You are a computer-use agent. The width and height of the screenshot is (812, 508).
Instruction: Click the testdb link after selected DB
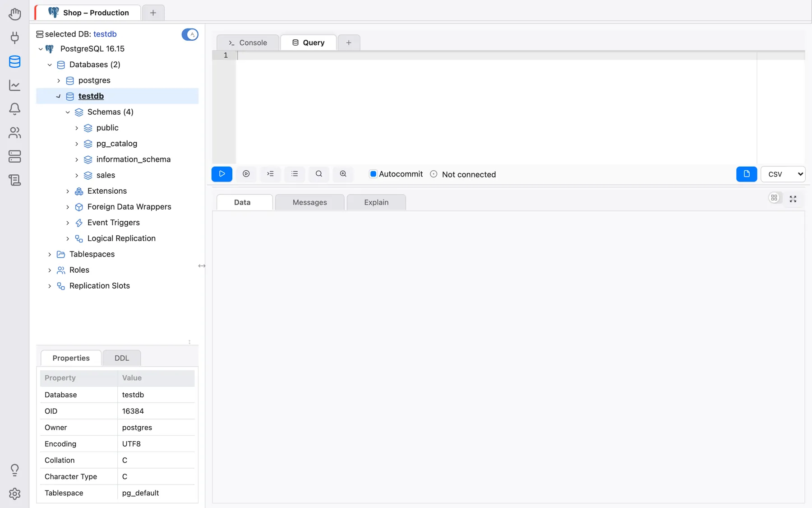pos(105,34)
